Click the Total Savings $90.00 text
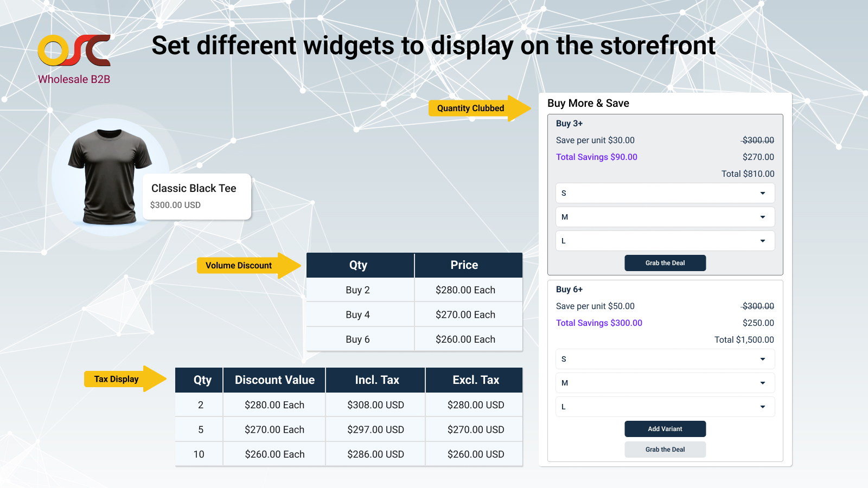Screen dimensions: 868x488 coord(596,157)
